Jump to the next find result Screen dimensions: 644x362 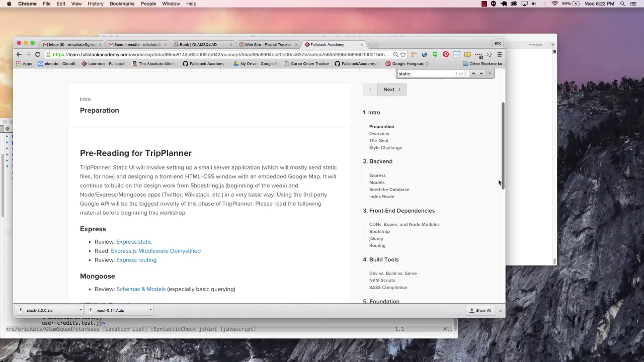481,74
